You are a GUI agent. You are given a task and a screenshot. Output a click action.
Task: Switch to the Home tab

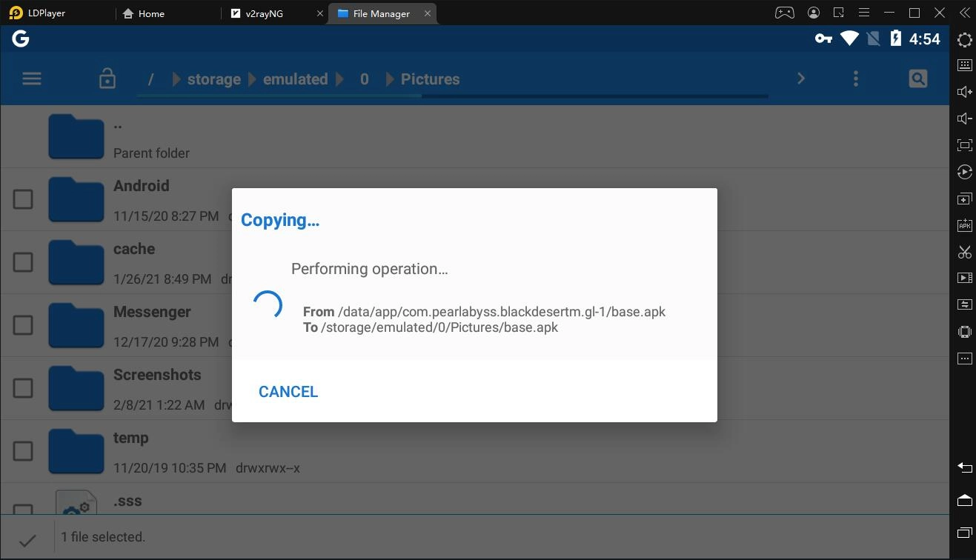point(144,13)
